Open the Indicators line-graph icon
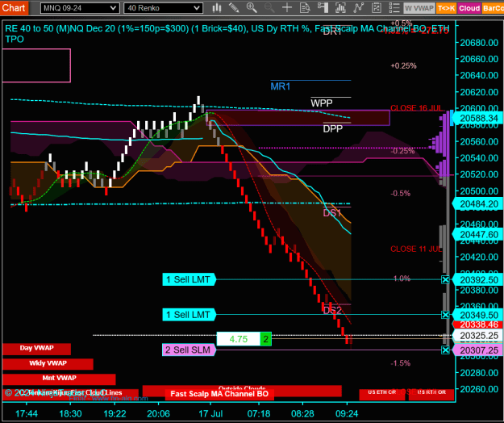This screenshot has height=423, width=504. [358, 8]
